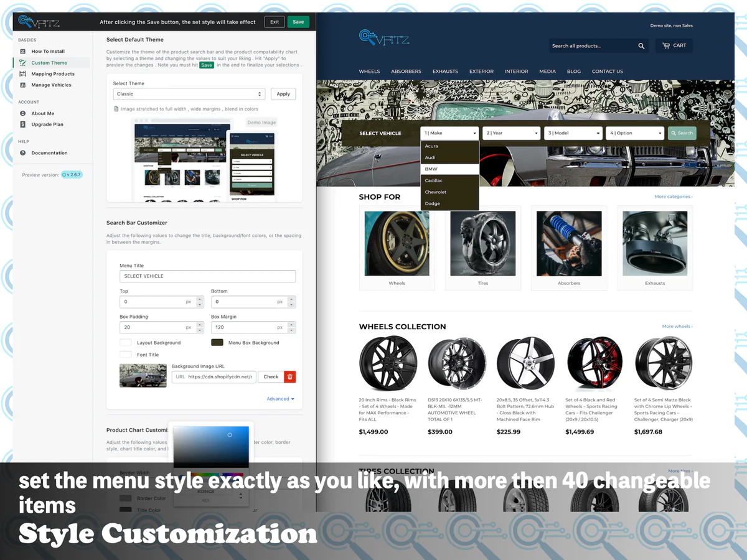Increase the Top value with the up arrow
Screen dimensions: 747x560
click(200, 299)
